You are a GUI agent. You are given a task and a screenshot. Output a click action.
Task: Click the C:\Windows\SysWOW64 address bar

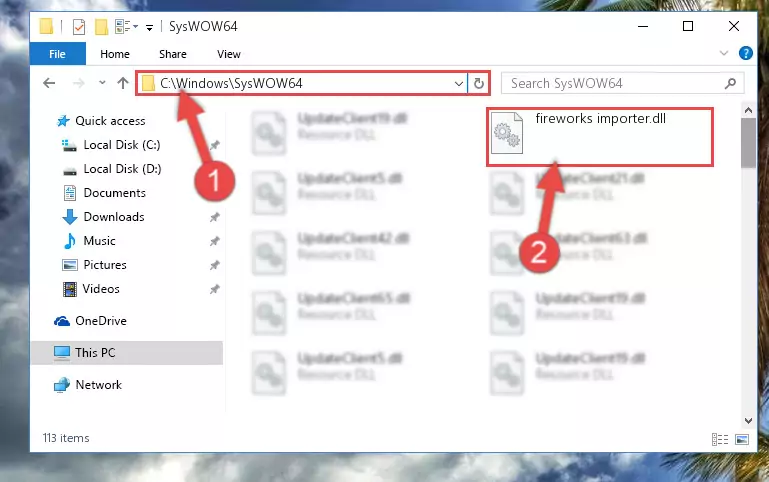[x=303, y=83]
